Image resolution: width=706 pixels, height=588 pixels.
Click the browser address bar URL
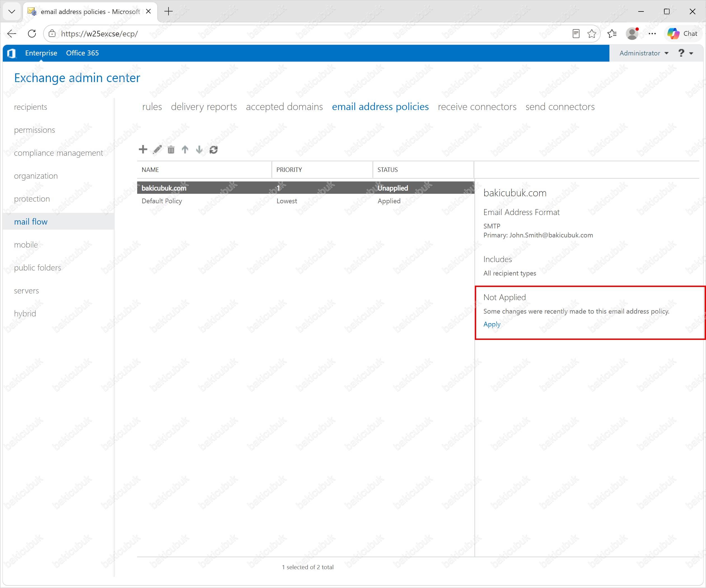[99, 34]
